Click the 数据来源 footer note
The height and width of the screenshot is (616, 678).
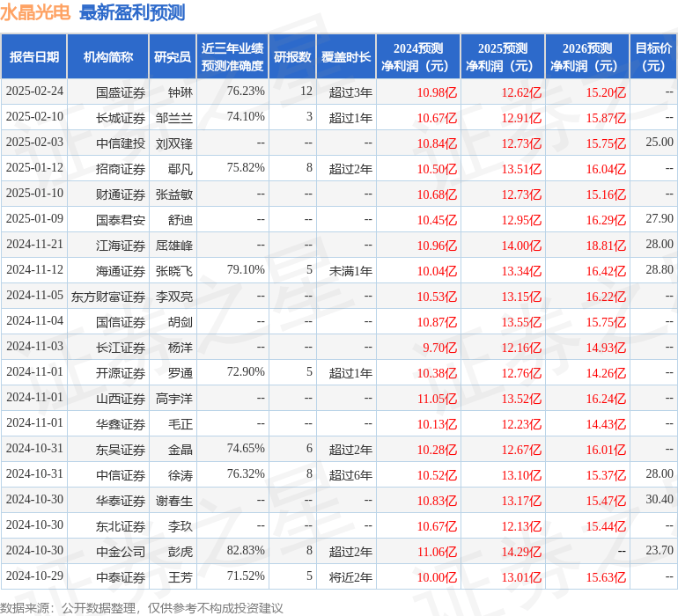pos(142,608)
